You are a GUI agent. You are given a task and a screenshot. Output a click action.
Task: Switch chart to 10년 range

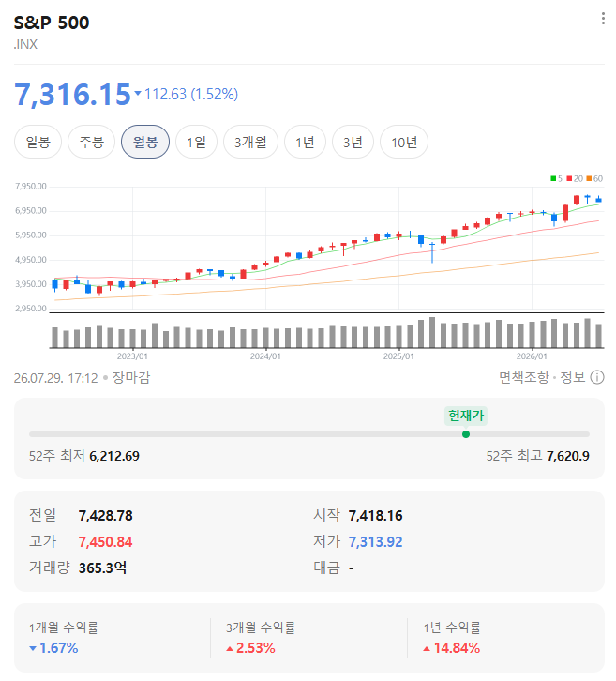tap(404, 142)
